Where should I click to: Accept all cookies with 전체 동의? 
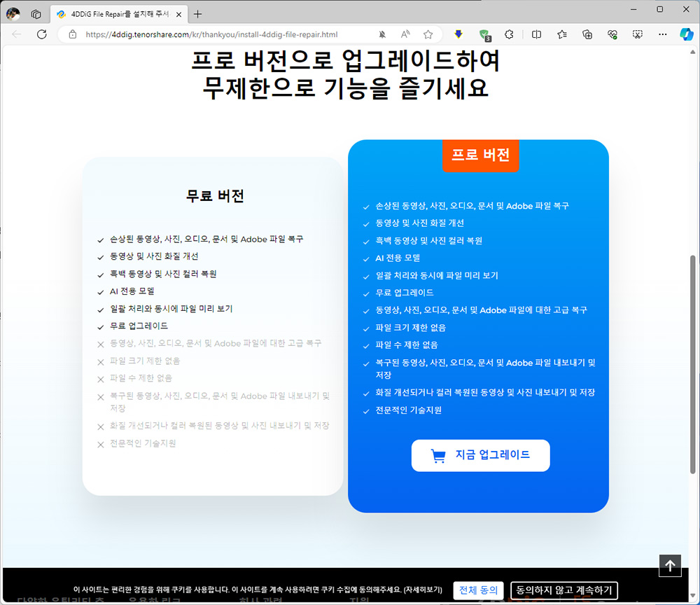(479, 590)
